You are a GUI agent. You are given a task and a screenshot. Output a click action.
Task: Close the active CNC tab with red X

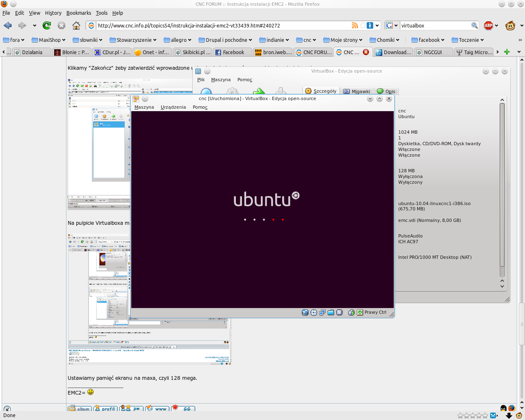click(x=366, y=52)
